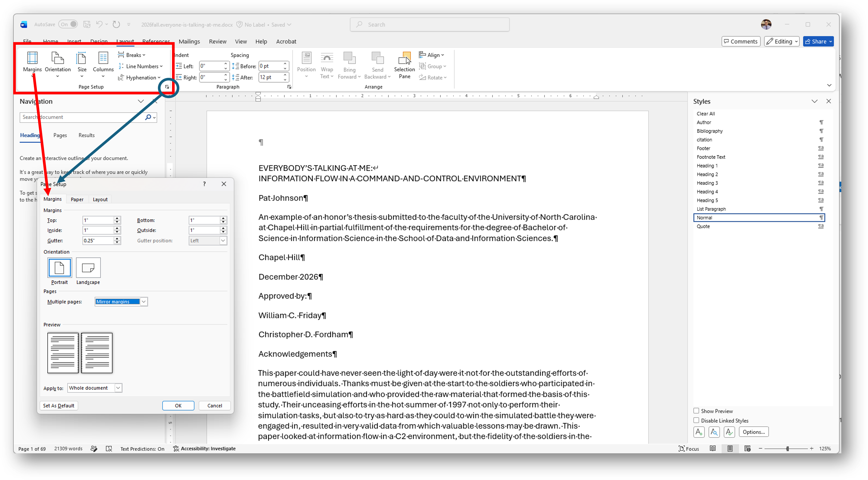Switch to Read Mode view in status bar
This screenshot has width=868, height=480.
pos(713,448)
